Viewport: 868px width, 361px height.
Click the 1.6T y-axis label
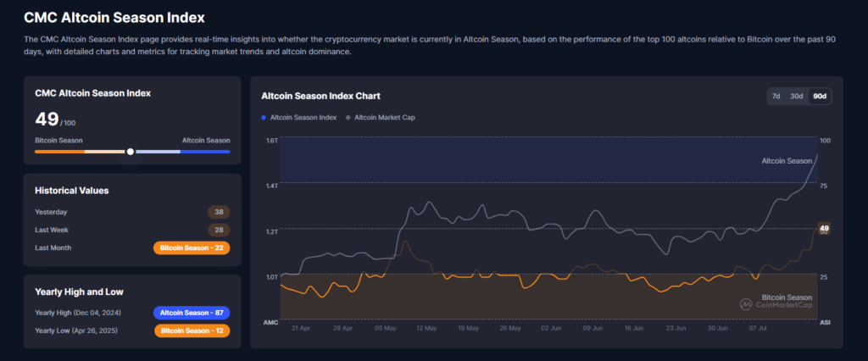[270, 141]
